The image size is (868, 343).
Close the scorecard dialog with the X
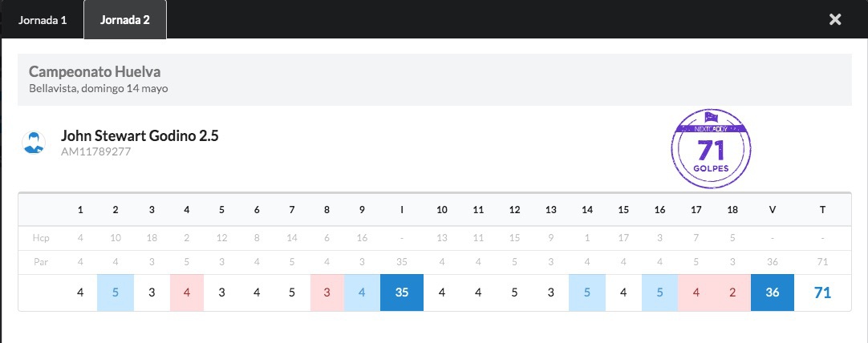[x=835, y=20]
